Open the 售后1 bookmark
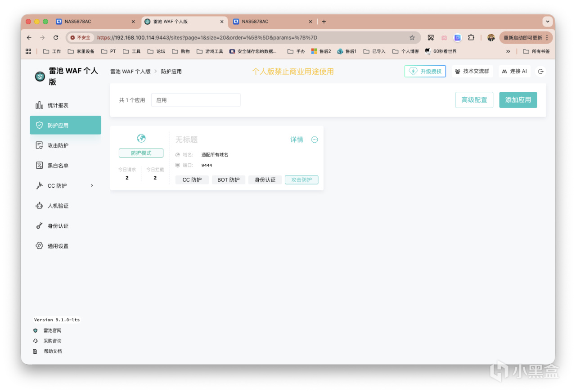The width and height of the screenshot is (576, 392). click(x=347, y=51)
